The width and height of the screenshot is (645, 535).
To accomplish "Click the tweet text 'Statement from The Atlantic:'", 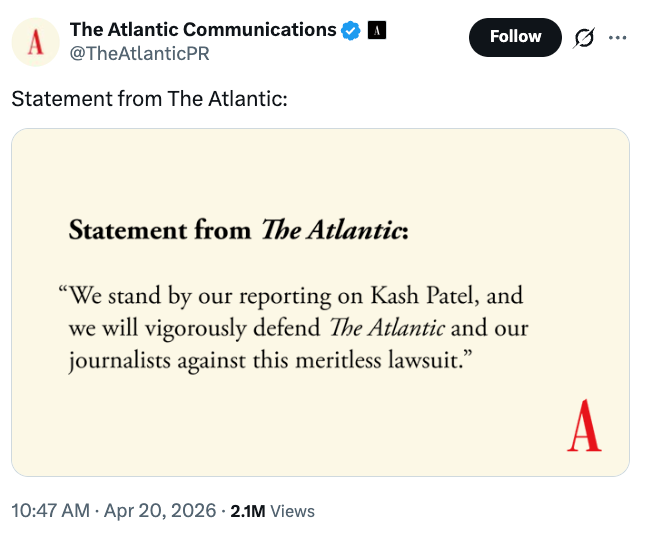I will tap(149, 100).
